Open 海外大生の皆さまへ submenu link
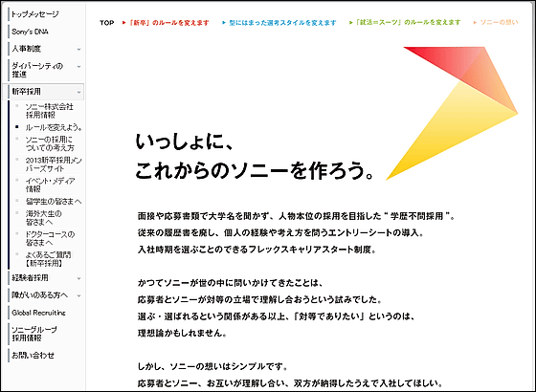 pyautogui.click(x=44, y=218)
